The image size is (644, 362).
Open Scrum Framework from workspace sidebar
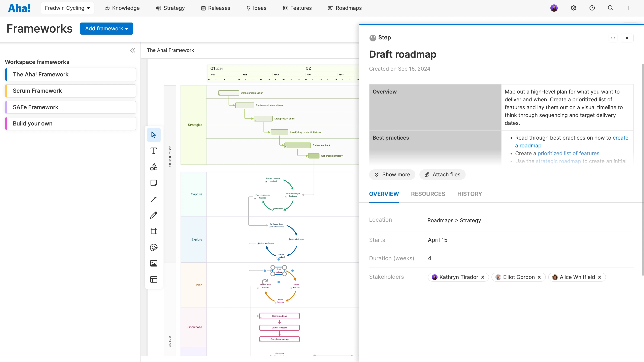tap(70, 91)
